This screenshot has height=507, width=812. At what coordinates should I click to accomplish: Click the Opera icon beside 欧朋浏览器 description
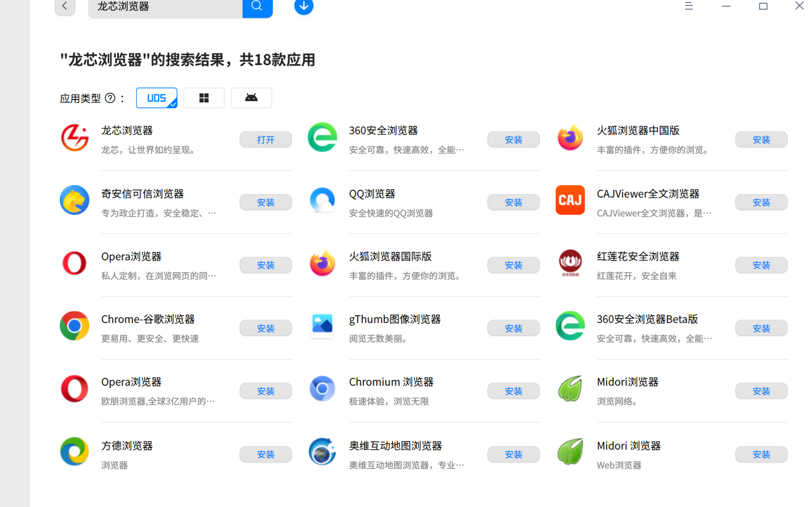point(75,389)
